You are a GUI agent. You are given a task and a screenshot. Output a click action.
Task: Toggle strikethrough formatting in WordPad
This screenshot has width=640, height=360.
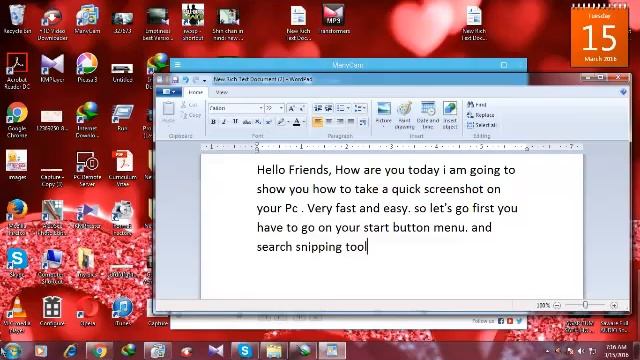coord(247,122)
